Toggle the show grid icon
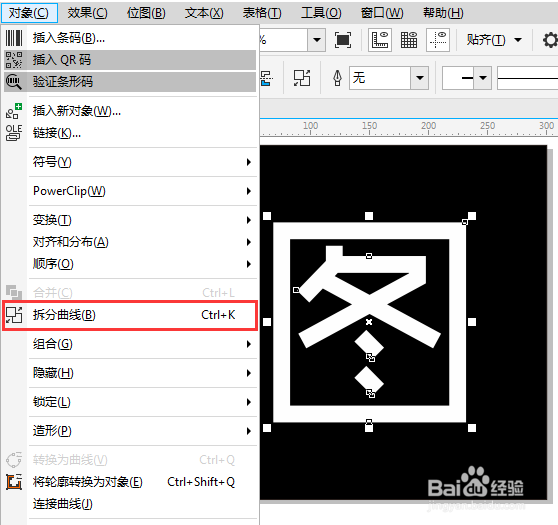 pos(409,40)
